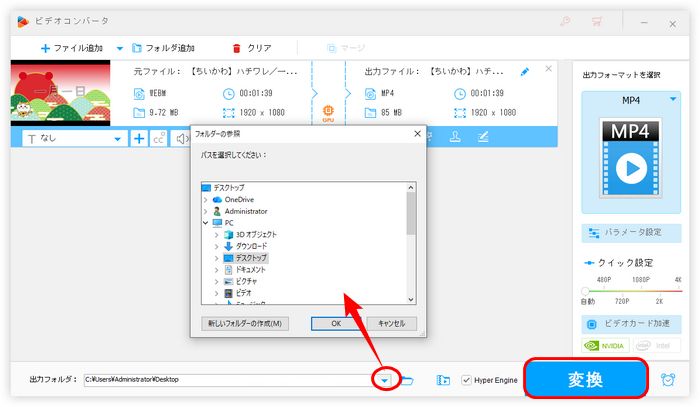The height and width of the screenshot is (407, 700).
Task: Click the plus icon to add subtitle
Action: (x=139, y=139)
